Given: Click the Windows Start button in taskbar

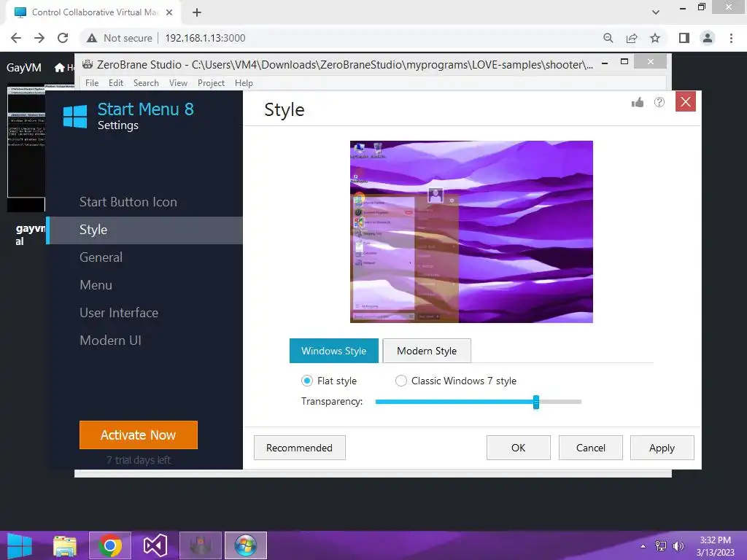Looking at the screenshot, I should click(x=20, y=545).
